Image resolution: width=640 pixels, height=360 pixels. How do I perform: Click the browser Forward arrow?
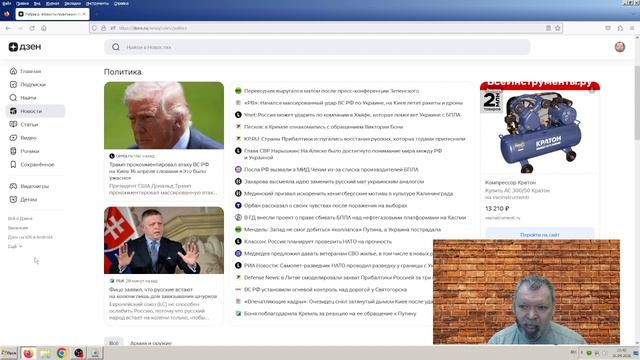(20, 28)
